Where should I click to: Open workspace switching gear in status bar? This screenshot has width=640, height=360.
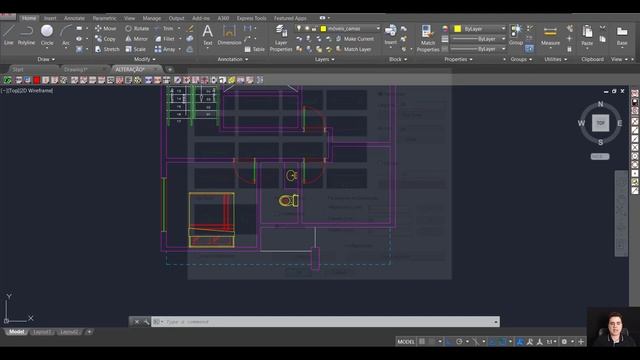[564, 342]
